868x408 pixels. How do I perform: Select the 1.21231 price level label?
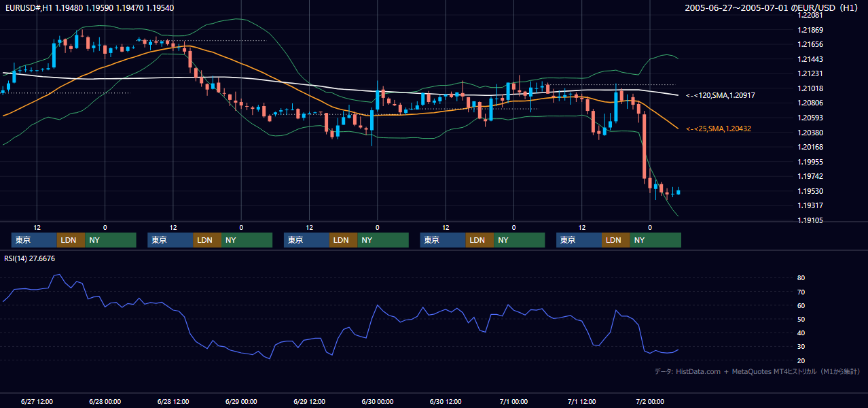point(810,73)
